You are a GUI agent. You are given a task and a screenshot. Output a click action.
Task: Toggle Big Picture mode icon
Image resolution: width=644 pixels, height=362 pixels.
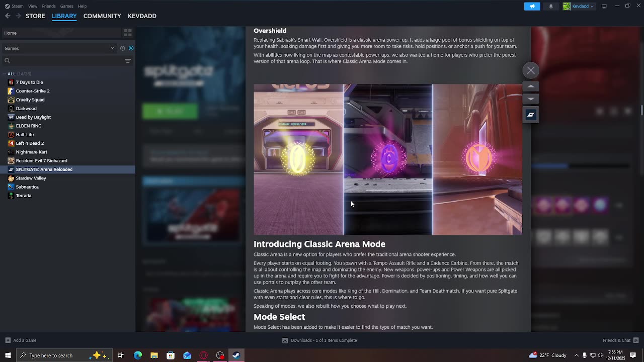pyautogui.click(x=604, y=6)
